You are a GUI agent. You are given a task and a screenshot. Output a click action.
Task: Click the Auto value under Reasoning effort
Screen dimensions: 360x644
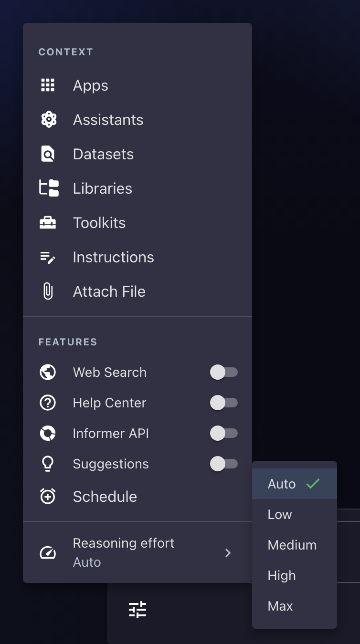click(87, 562)
